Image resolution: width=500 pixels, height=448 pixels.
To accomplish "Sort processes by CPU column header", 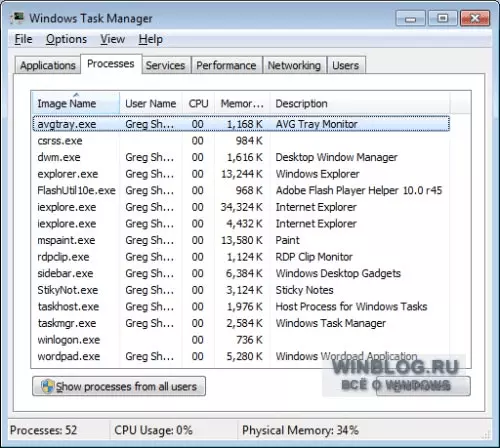I will click(198, 103).
